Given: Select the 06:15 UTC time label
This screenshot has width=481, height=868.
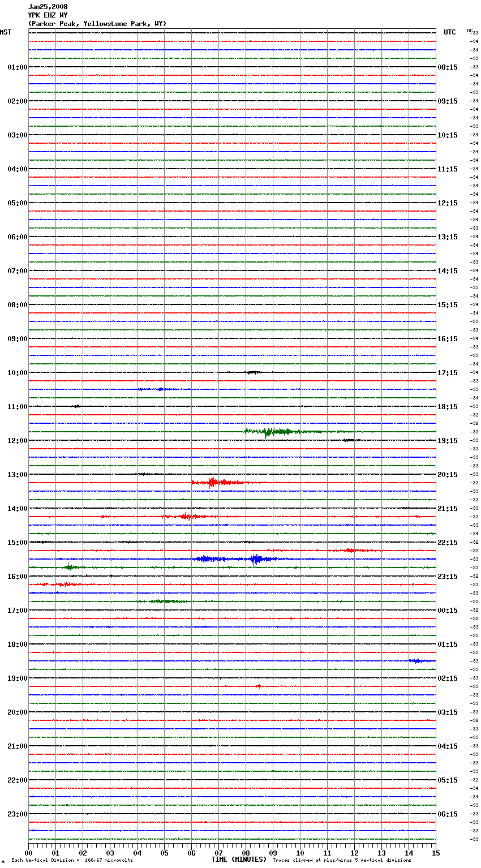Looking at the screenshot, I should point(448,814).
